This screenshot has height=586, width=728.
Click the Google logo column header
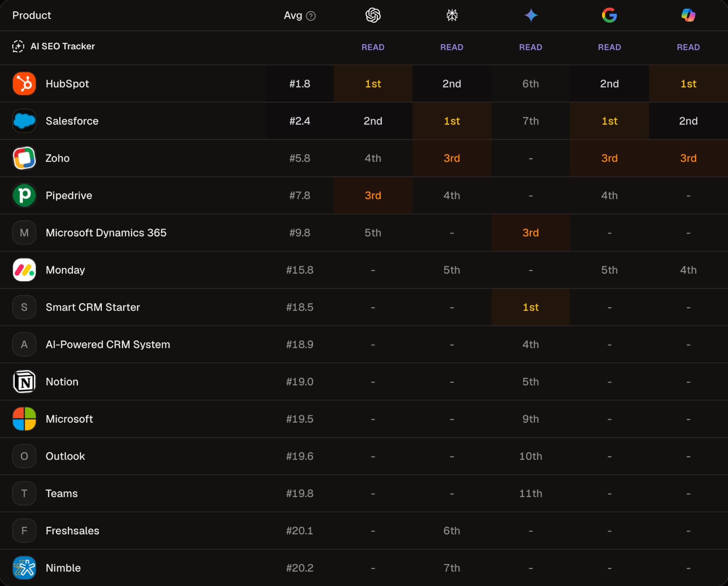[x=609, y=15]
